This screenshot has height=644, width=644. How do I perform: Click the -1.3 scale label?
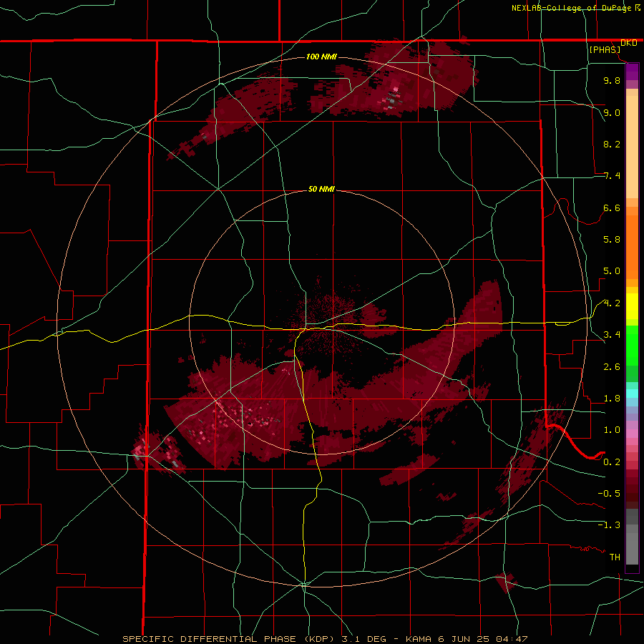(x=609, y=525)
